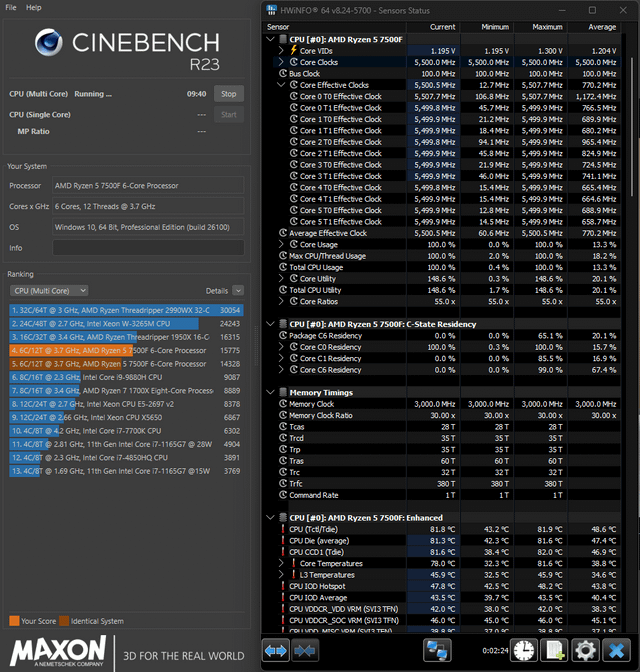This screenshot has width=640, height=672.
Task: Open HWiNFO sensor settings gear icon
Action: (x=585, y=651)
